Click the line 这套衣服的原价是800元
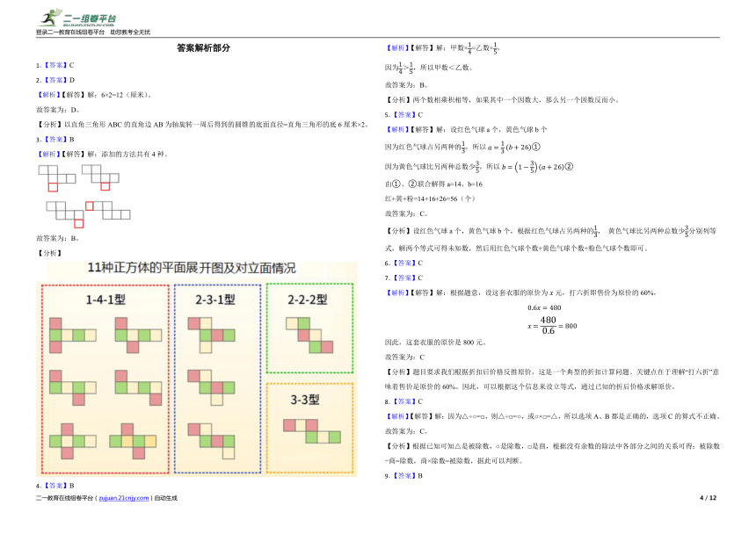756x534 pixels. point(436,343)
